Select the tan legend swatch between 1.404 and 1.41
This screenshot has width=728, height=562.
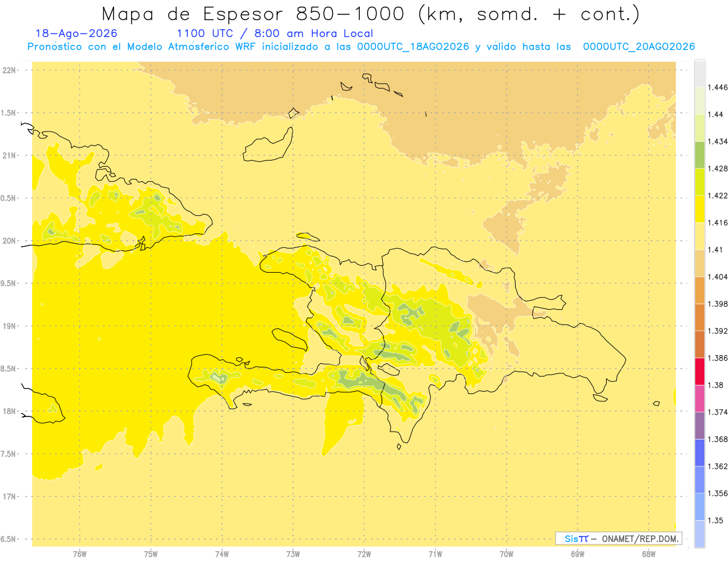[x=699, y=263]
